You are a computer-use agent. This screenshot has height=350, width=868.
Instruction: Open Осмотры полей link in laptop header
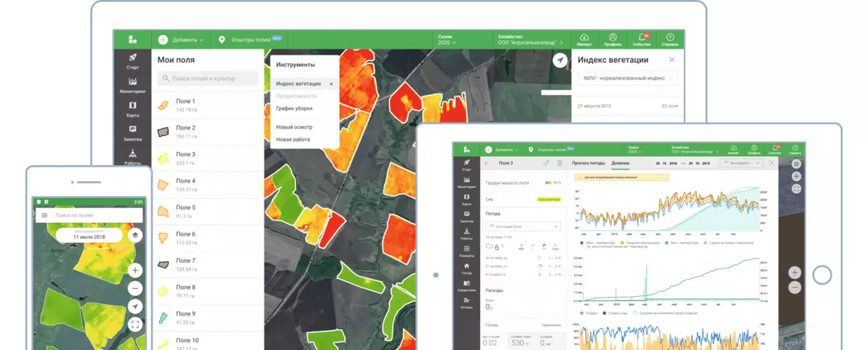point(251,39)
